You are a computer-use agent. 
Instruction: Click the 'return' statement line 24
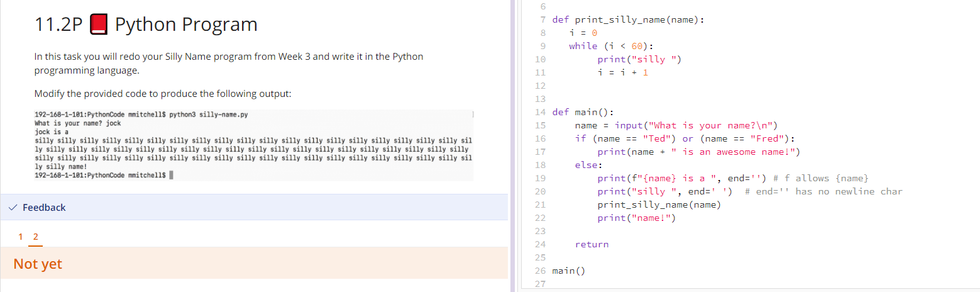pyautogui.click(x=592, y=244)
